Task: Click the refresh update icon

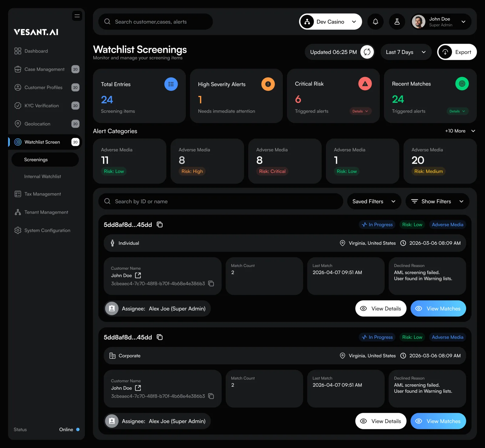Action: [x=367, y=52]
